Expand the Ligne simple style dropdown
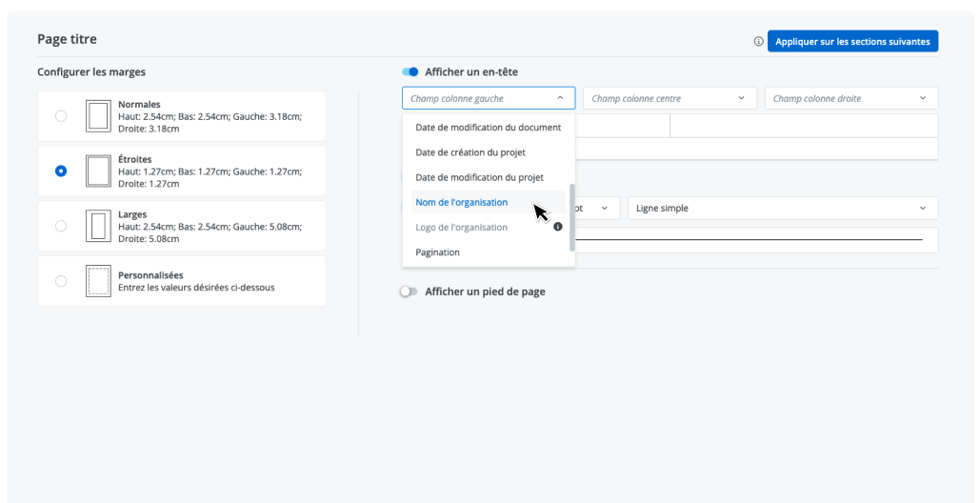This screenshot has width=980, height=503. (782, 209)
